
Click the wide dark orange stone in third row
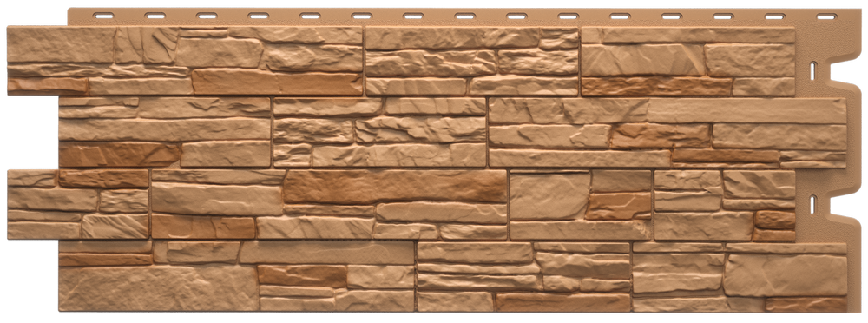[x=395, y=186]
